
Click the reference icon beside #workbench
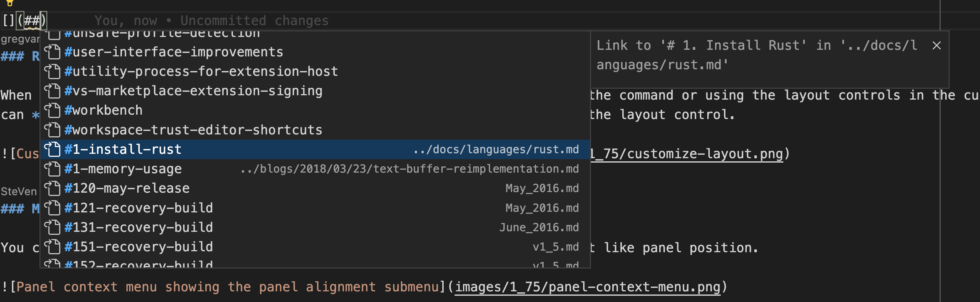click(53, 110)
